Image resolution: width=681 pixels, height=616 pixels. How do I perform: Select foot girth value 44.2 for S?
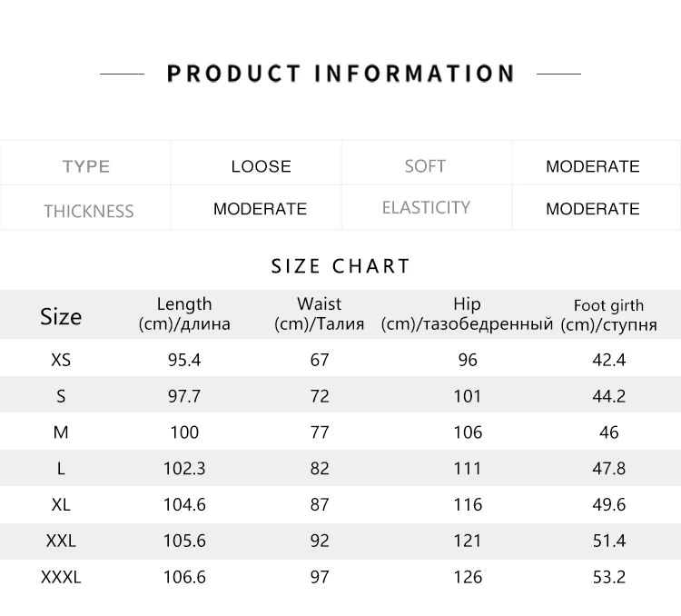coord(609,396)
